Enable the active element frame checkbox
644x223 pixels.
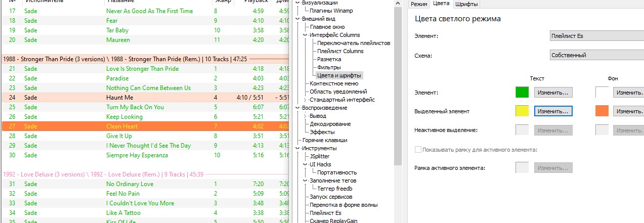[x=418, y=150]
